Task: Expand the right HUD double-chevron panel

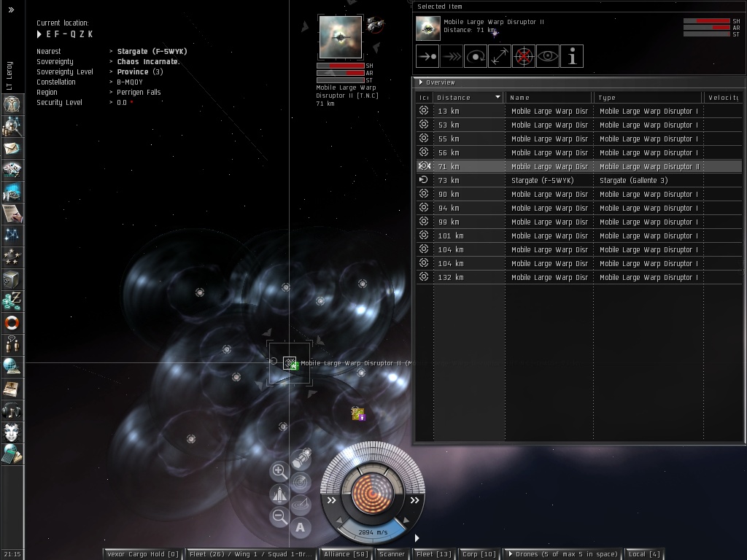Action: pyautogui.click(x=415, y=500)
